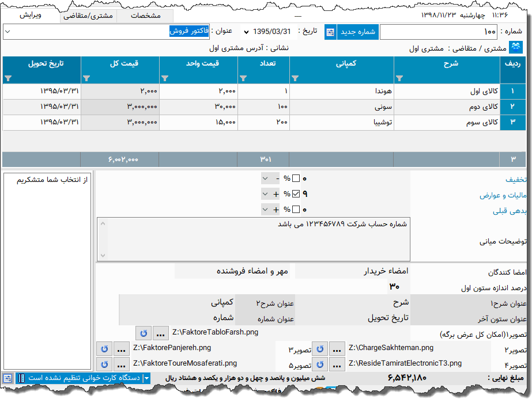Uncheck the مالیات و عوارض percent checkbox
This screenshot has height=399, width=532.
click(x=296, y=195)
